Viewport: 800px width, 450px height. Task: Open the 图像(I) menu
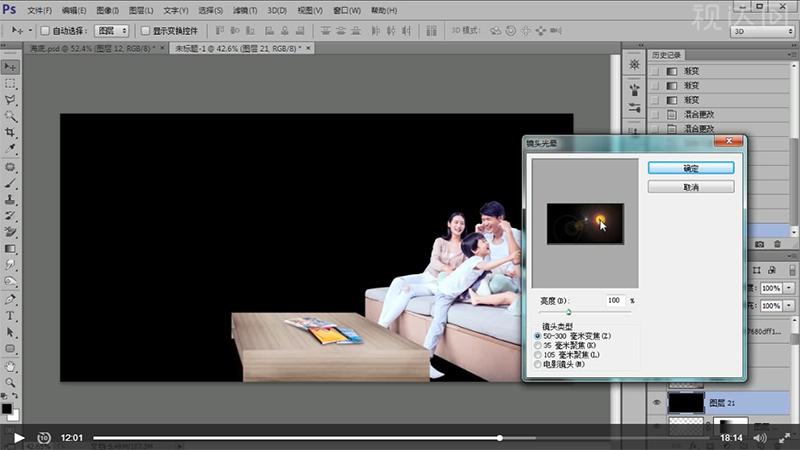coord(108,10)
